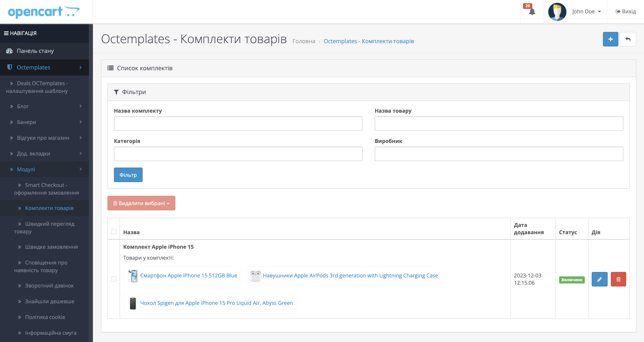The height and width of the screenshot is (342, 644).
Task: Click the back arrow button in header
Action: pos(628,39)
